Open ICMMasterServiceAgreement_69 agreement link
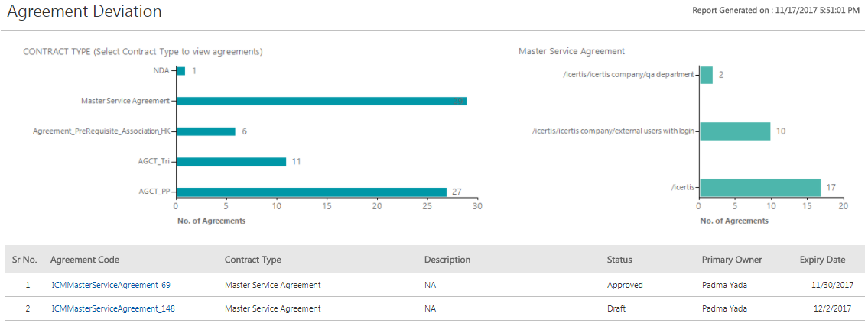The image size is (868, 323). point(110,285)
